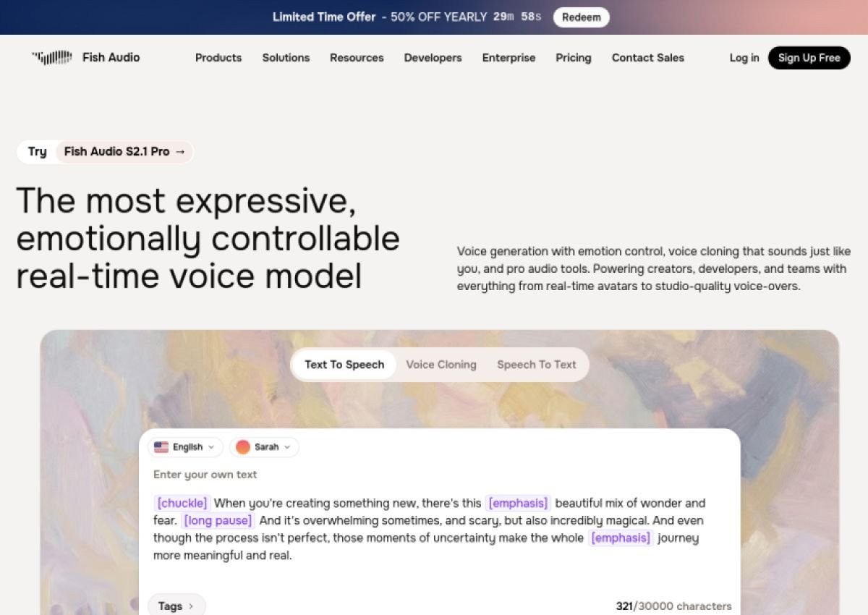Expand the Tags chevron button

tap(176, 606)
